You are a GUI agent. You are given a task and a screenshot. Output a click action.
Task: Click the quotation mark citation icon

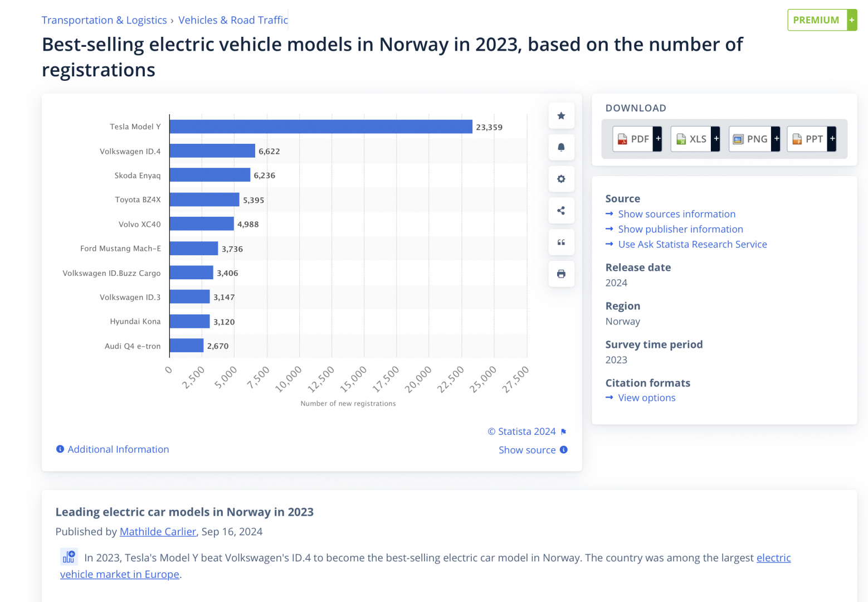(561, 242)
